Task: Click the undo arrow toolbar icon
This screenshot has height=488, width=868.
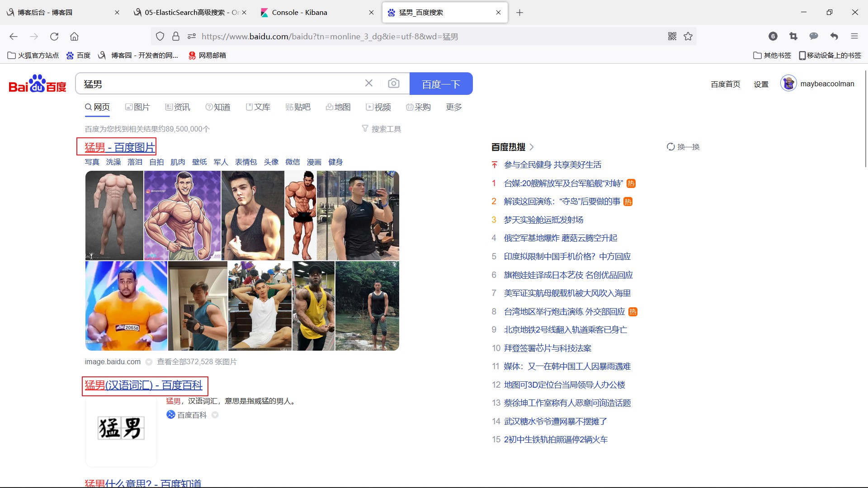Action: pos(834,36)
